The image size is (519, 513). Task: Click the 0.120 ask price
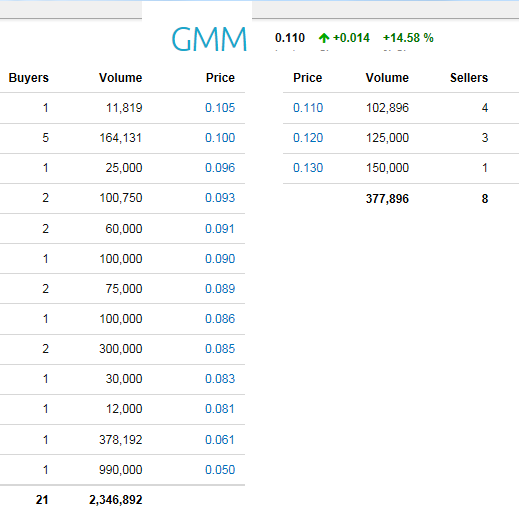308,138
